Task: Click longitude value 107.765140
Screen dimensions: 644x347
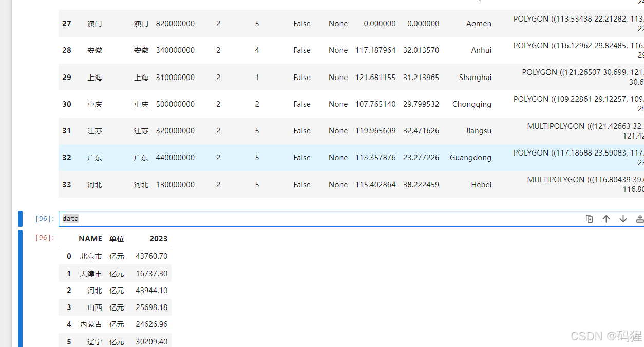Action: coord(375,104)
